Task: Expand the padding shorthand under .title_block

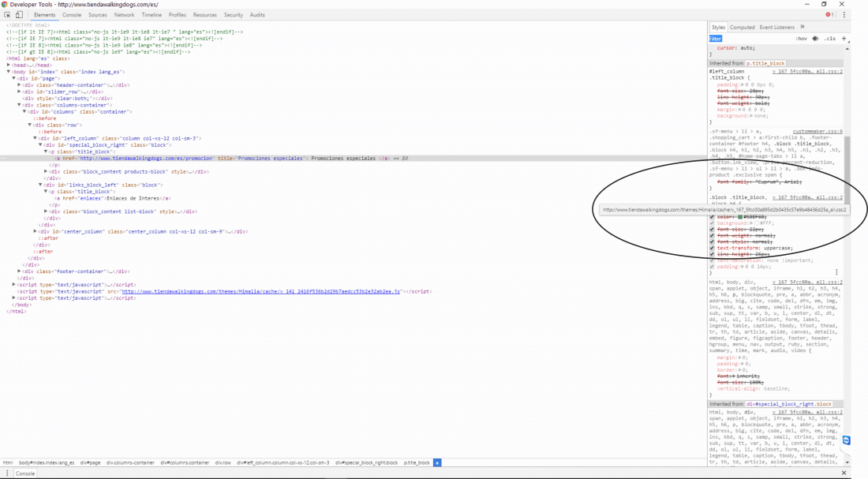Action: 743,84
